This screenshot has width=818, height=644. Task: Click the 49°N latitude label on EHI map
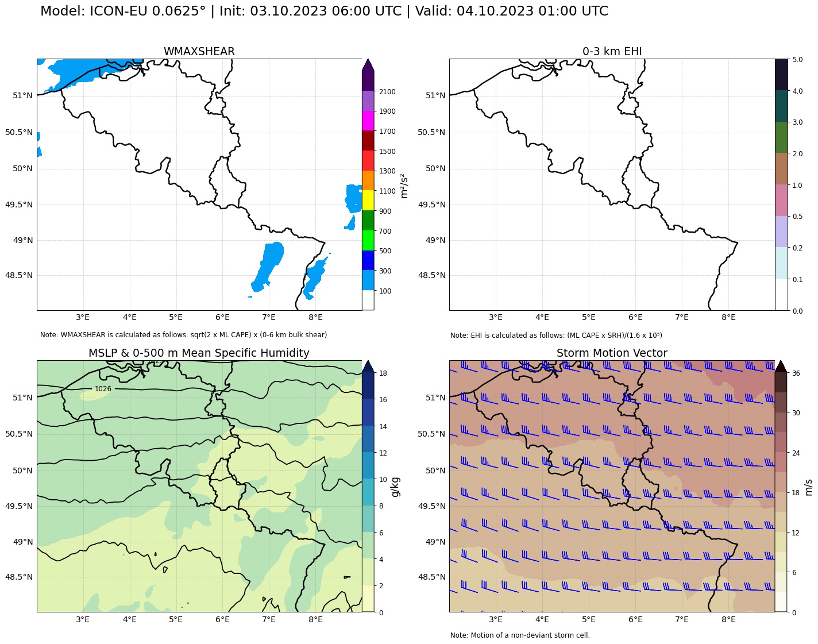(435, 241)
